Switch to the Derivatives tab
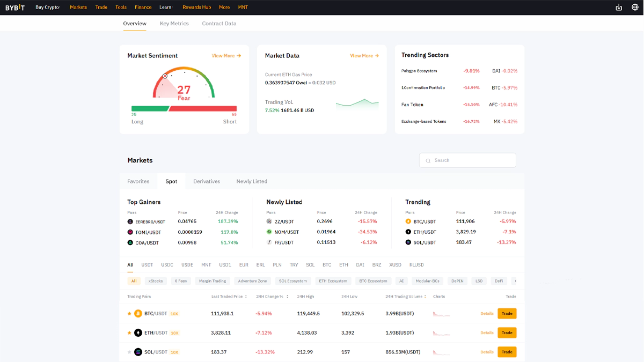 (207, 181)
